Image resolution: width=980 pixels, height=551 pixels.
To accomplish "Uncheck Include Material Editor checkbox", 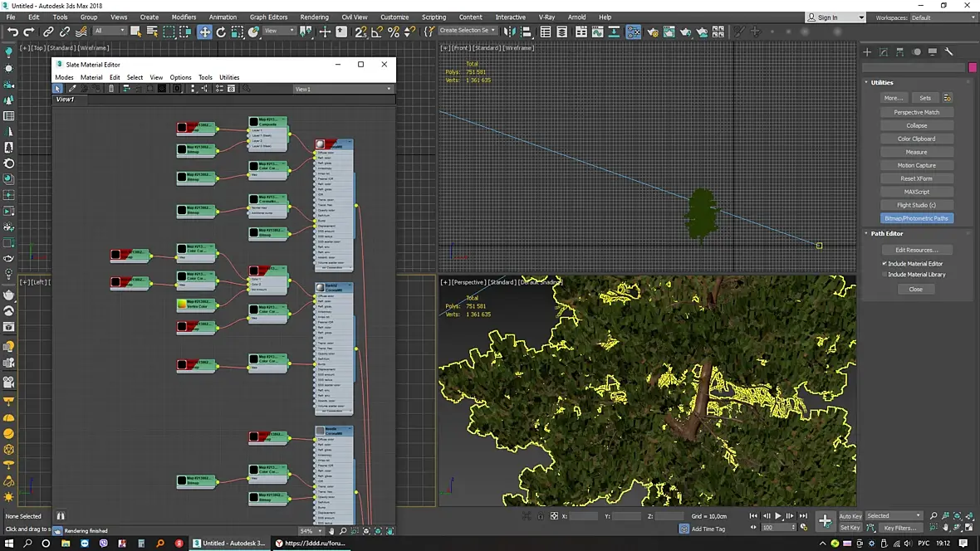I will click(x=884, y=264).
